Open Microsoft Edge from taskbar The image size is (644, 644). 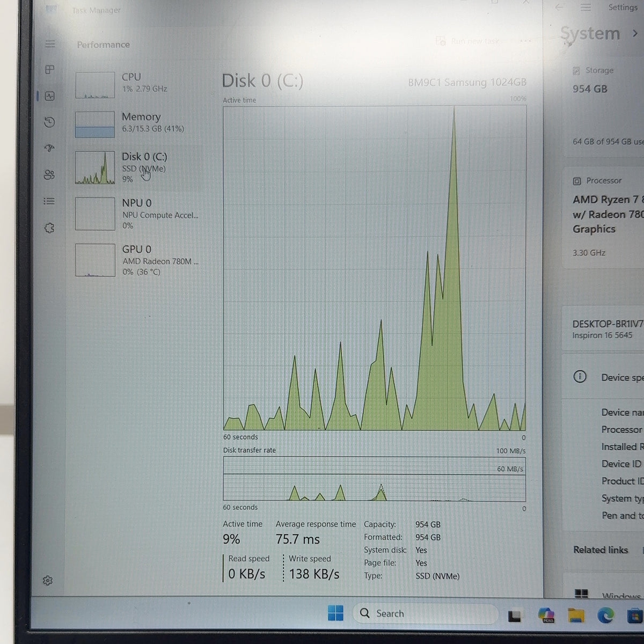[606, 615]
